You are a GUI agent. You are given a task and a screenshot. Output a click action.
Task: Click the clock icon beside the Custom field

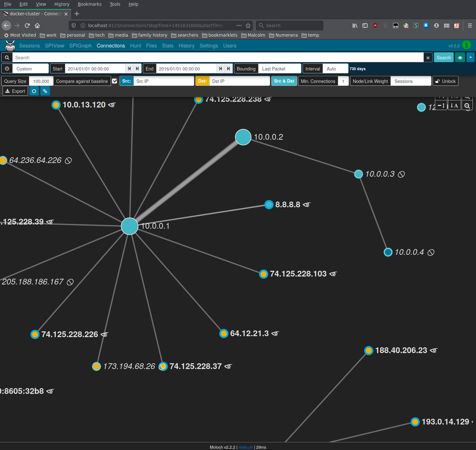(x=7, y=68)
